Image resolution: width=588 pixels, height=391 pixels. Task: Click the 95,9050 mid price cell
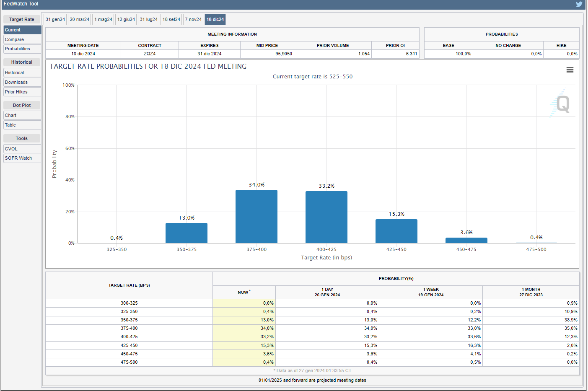click(267, 54)
